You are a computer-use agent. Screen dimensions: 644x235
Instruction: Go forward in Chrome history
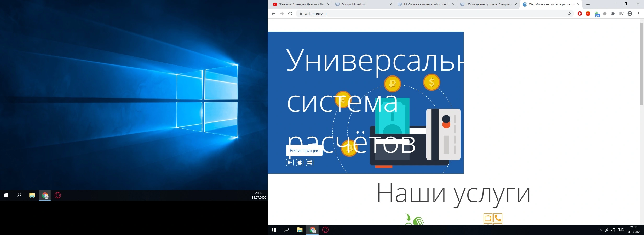[282, 14]
